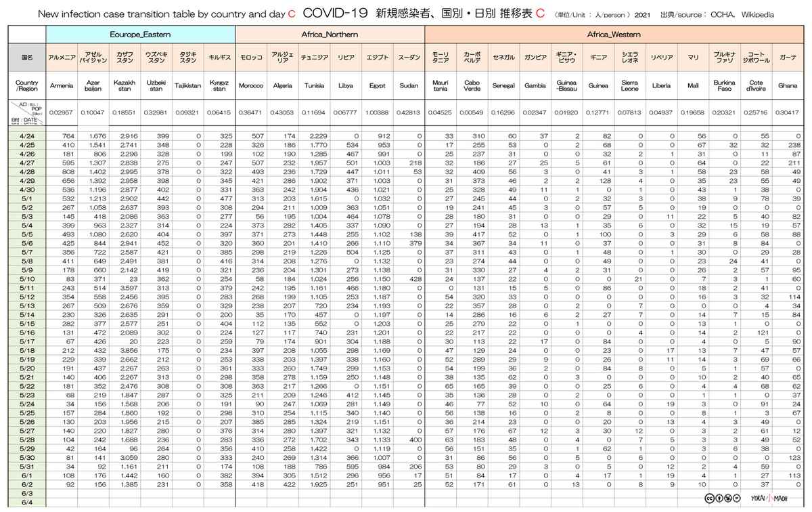
Task: Click the Kyrgyz stan column header
Action: [x=219, y=86]
